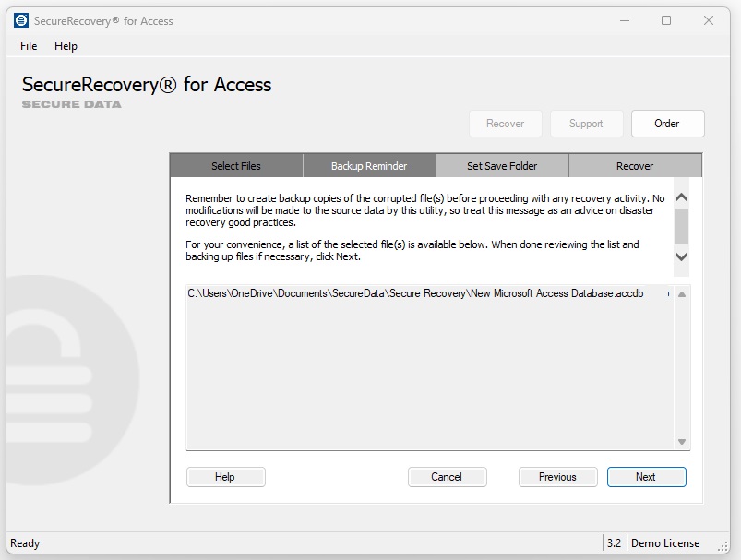The height and width of the screenshot is (560, 741).
Task: Go to the Set Save Folder tab
Action: [502, 166]
